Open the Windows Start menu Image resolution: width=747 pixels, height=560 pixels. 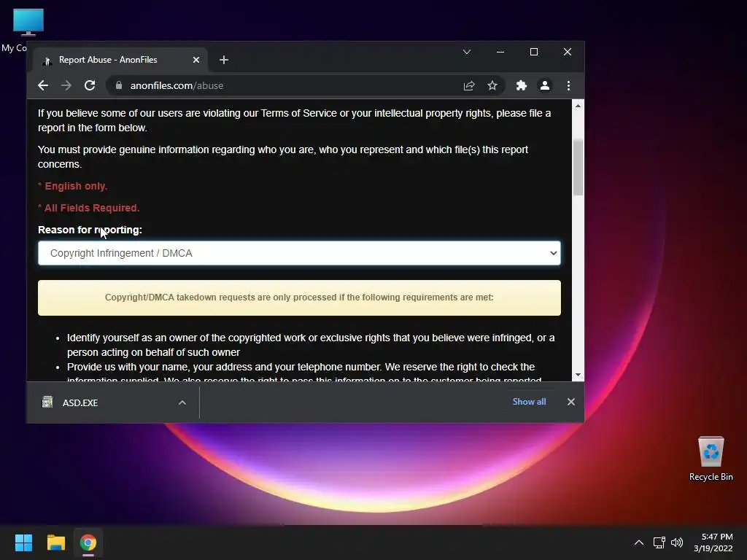23,542
